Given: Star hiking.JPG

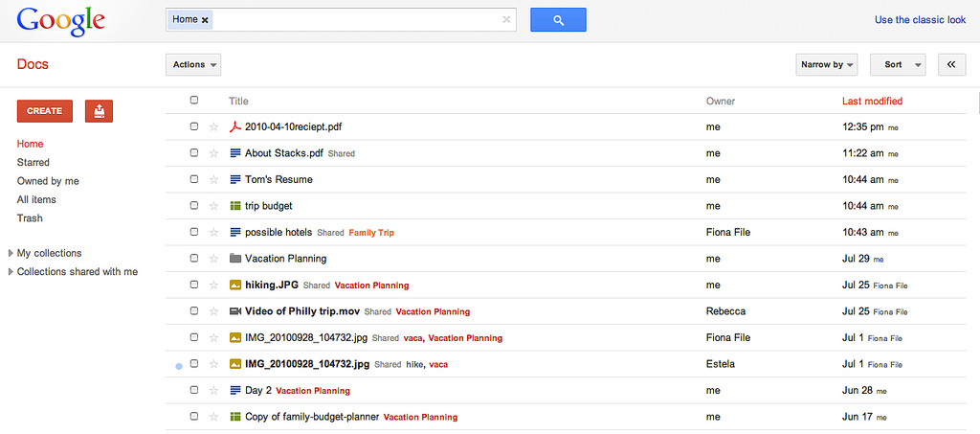Looking at the screenshot, I should click(213, 286).
